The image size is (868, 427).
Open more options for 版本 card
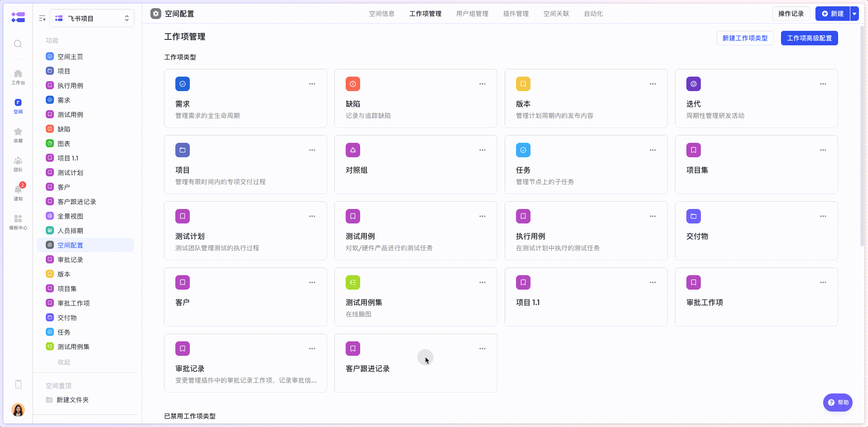click(x=653, y=84)
